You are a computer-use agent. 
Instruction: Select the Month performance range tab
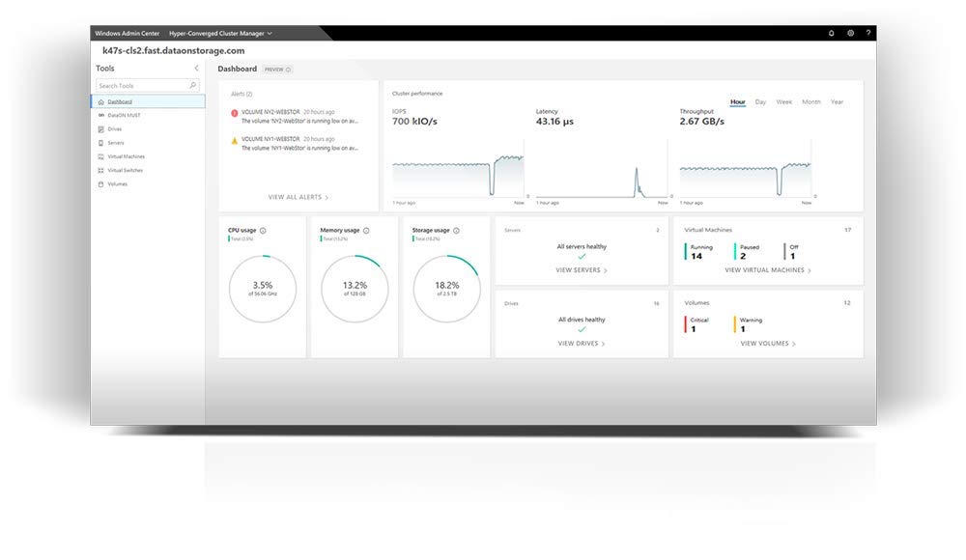click(811, 102)
